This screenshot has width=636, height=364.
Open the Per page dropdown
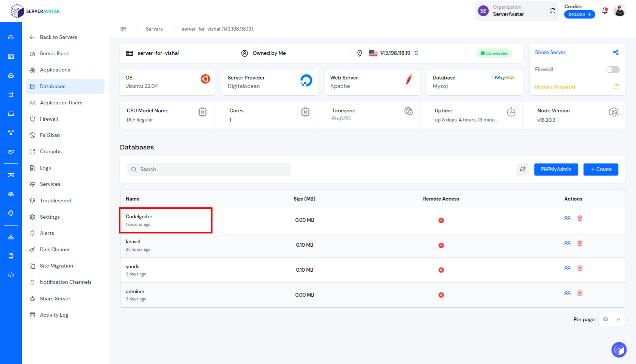pos(611,319)
